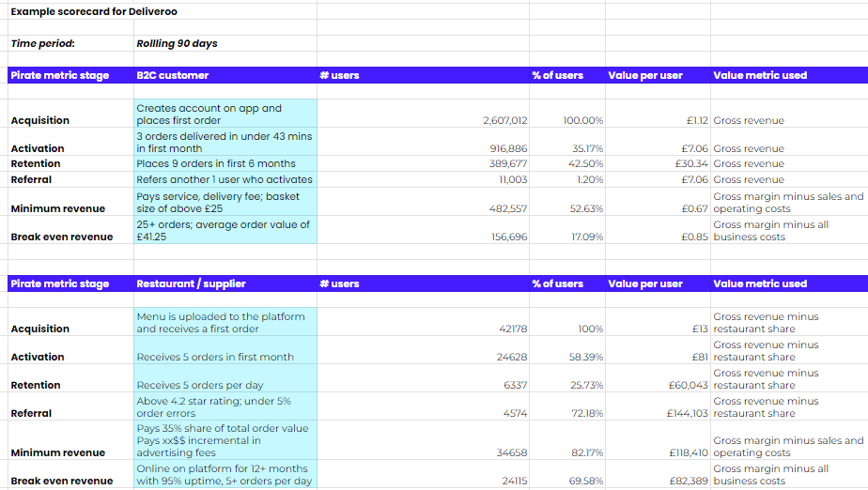Screen dimensions: 868x490
Task: Click 'Receives 5 orders in first month'
Action: point(225,350)
